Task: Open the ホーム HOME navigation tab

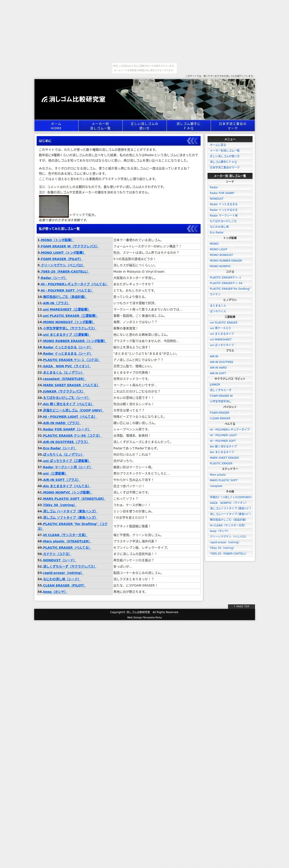Action: [56, 126]
